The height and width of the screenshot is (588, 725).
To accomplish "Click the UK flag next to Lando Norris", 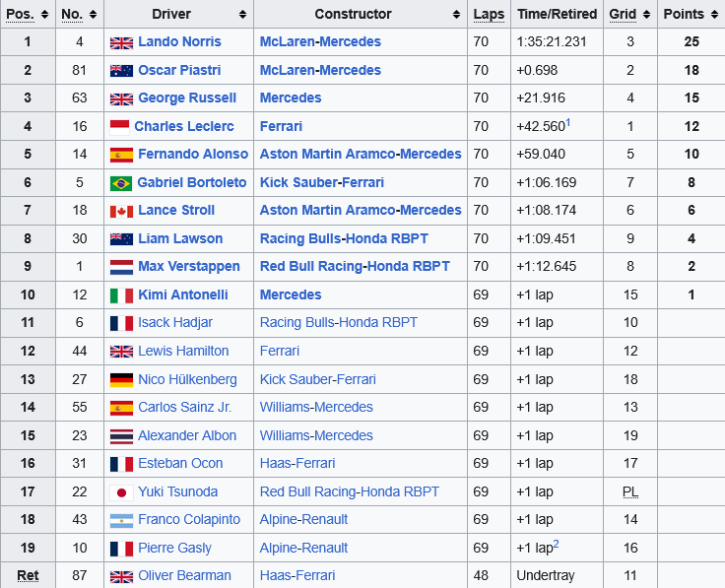I will (121, 42).
